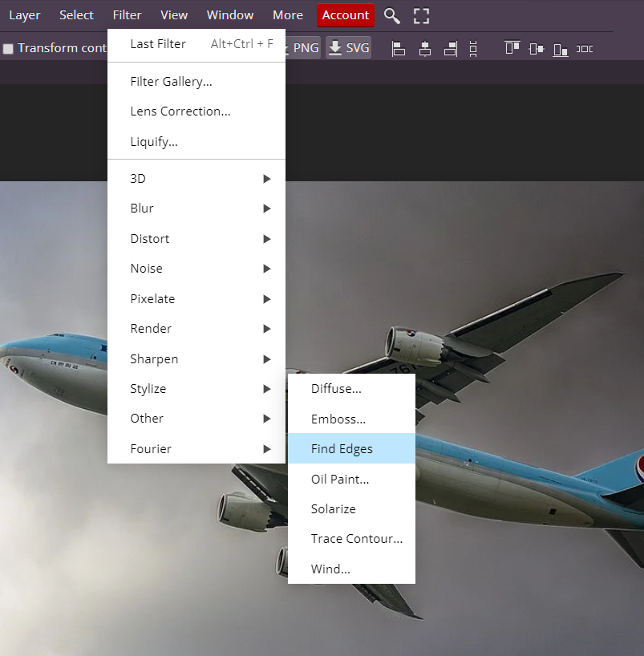The image size is (644, 656).
Task: Open the search magnifier icon
Action: [x=391, y=16]
